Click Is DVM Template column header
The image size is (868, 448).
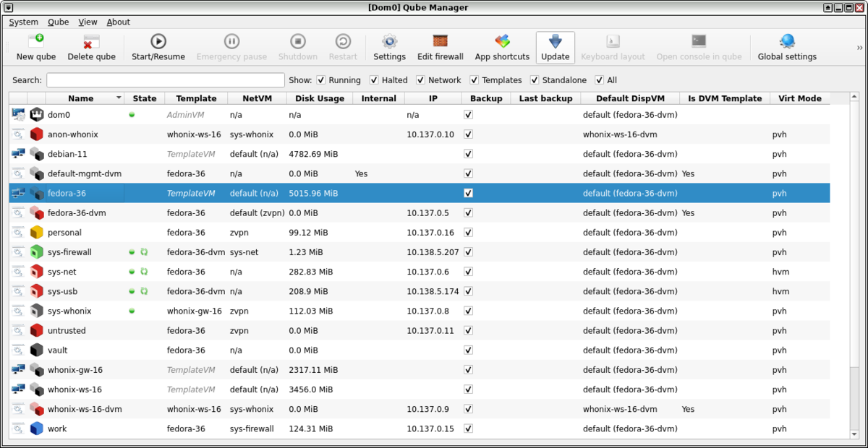point(725,98)
